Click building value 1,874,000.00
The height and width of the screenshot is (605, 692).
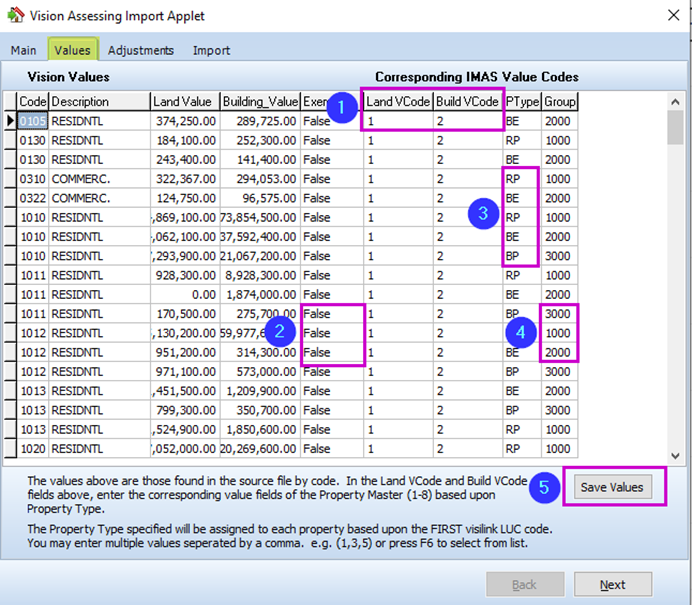click(x=260, y=294)
